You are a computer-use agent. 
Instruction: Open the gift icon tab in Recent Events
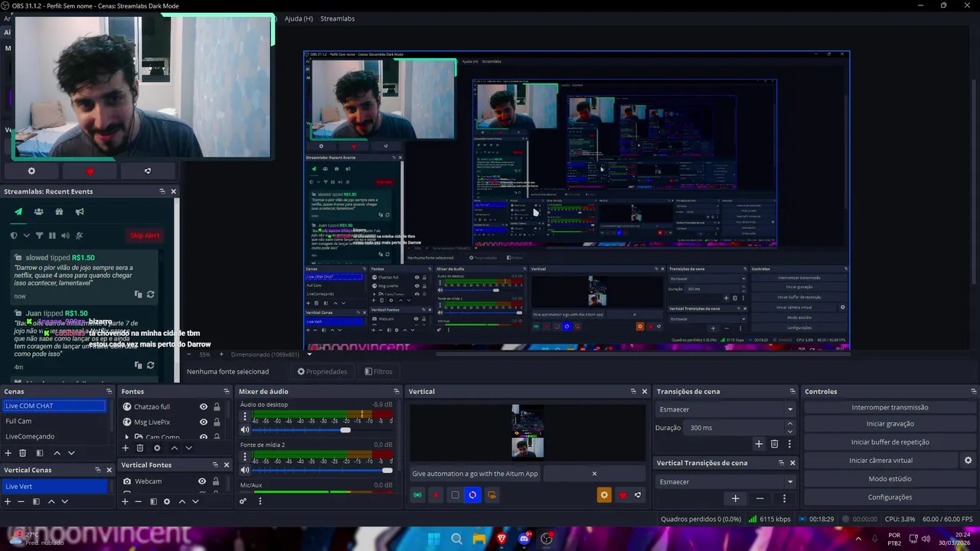click(59, 212)
